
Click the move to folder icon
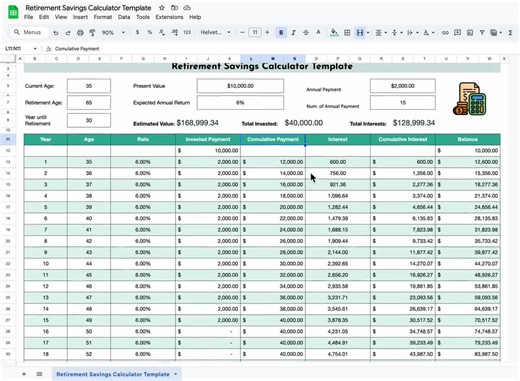click(x=174, y=8)
